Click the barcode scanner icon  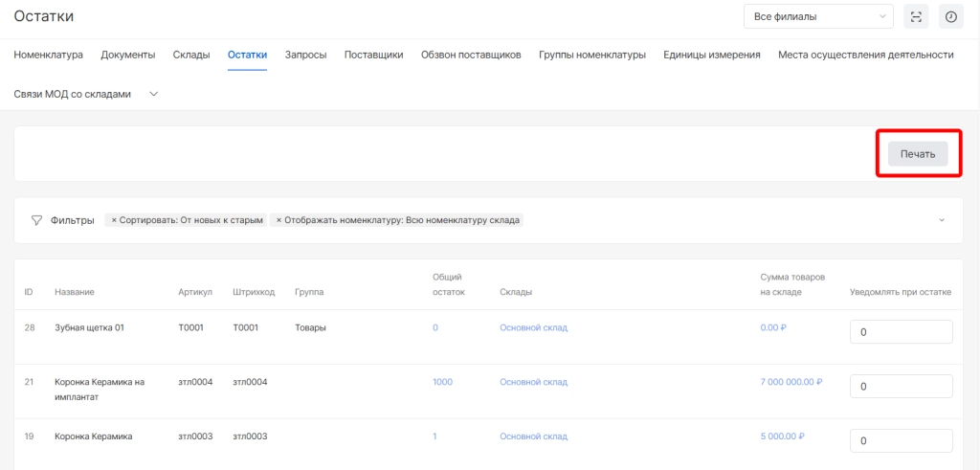(917, 16)
